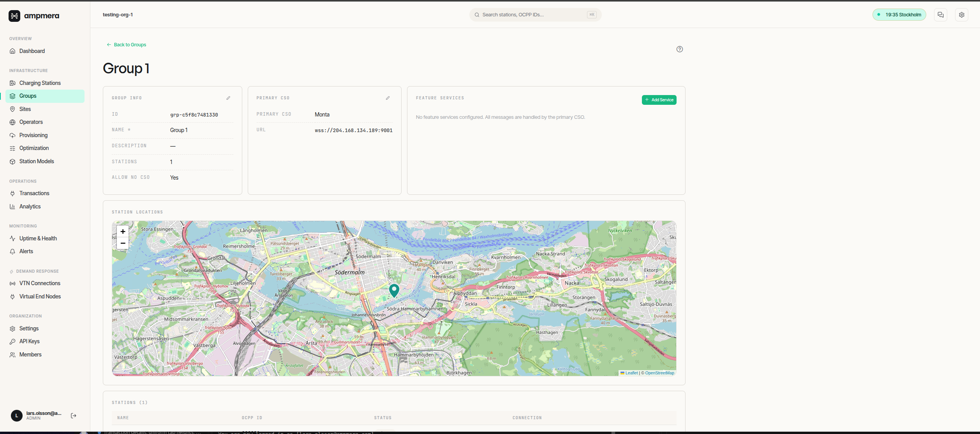Click the OCPP ID column header
This screenshot has height=434, width=980.
(252, 418)
